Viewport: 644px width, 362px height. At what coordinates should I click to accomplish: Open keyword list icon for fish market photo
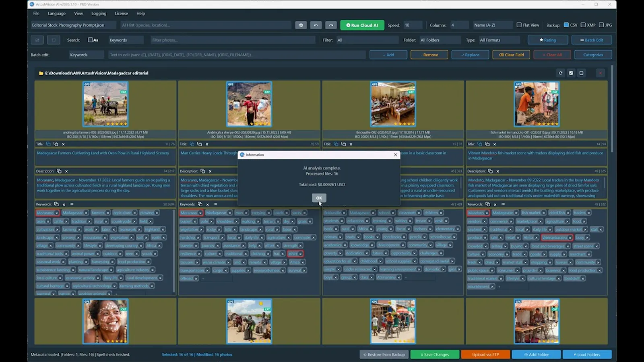click(503, 204)
